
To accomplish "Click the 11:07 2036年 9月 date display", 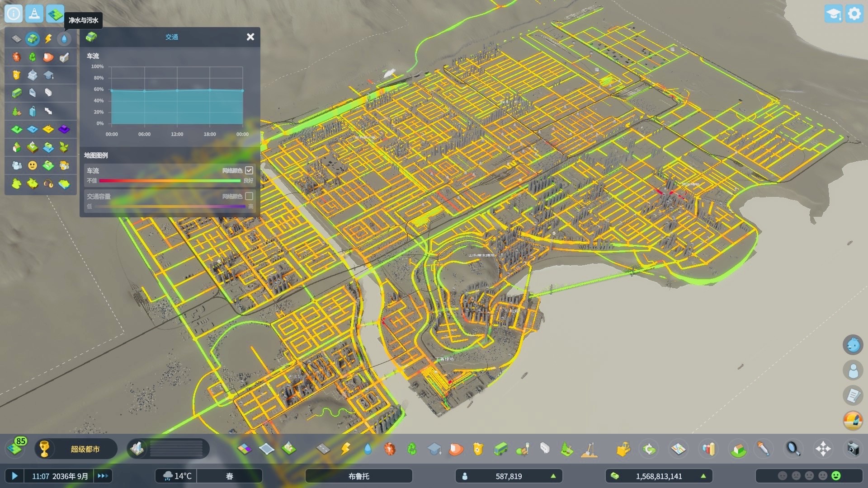I will pos(60,476).
